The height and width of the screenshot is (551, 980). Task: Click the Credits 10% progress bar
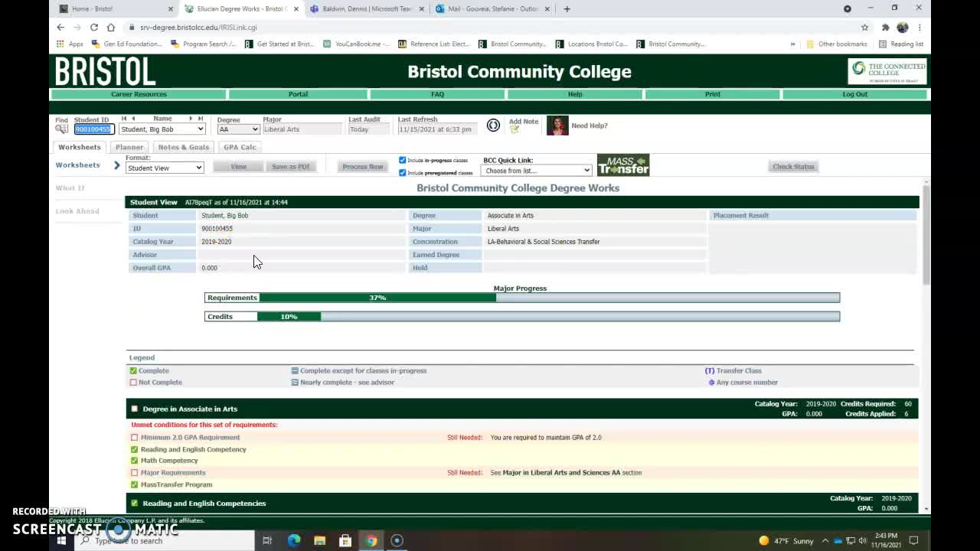coord(522,316)
